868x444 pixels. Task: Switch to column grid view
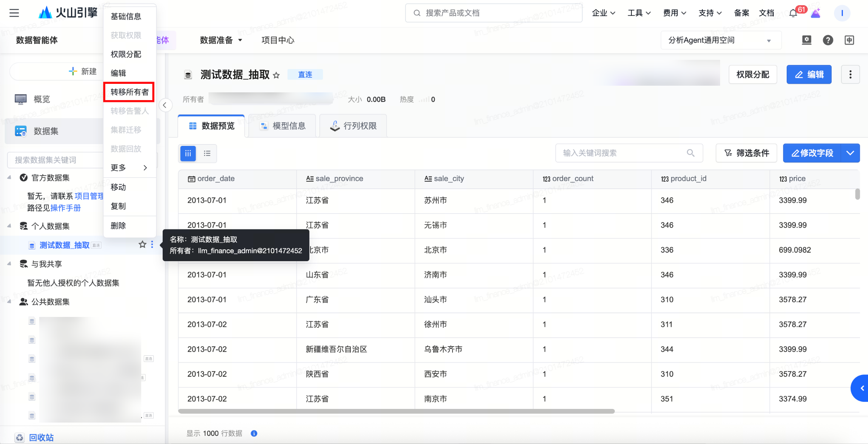tap(188, 153)
